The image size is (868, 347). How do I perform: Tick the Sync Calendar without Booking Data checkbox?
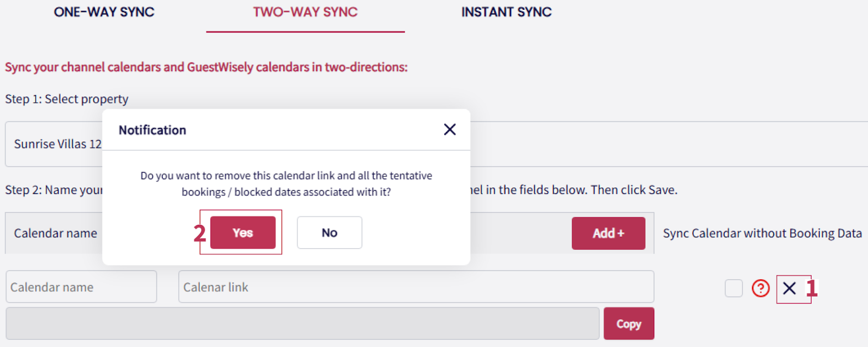[x=733, y=288]
